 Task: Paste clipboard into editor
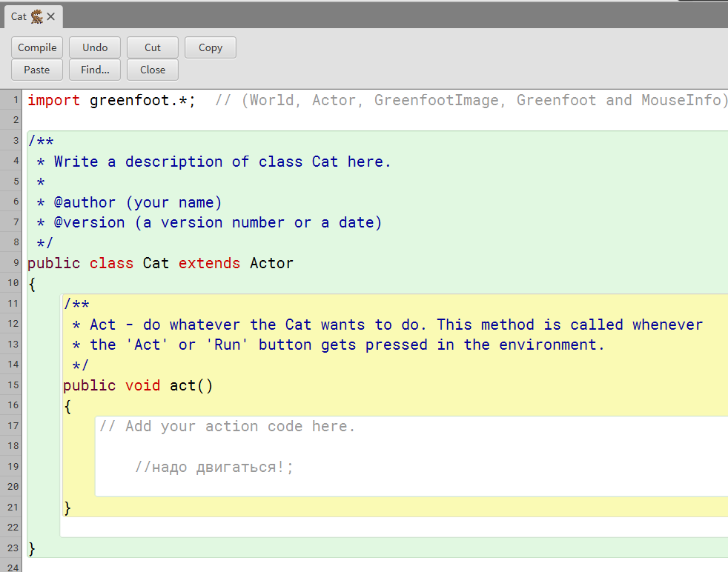tap(37, 70)
